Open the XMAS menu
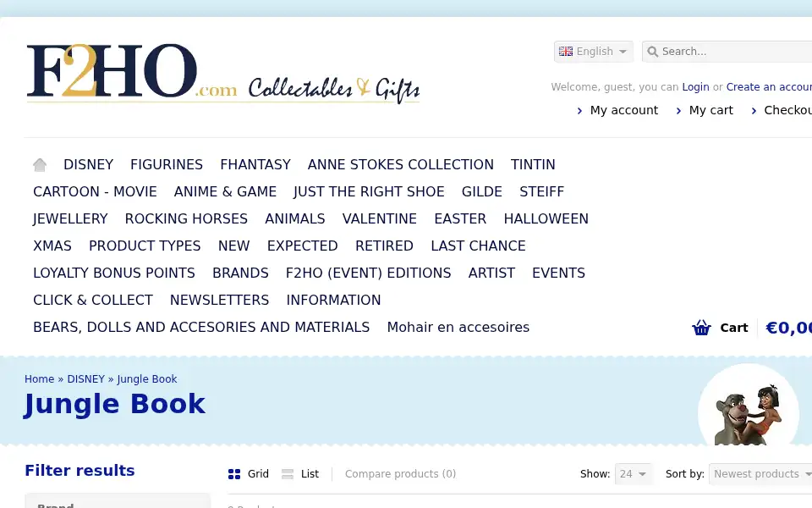 52,246
